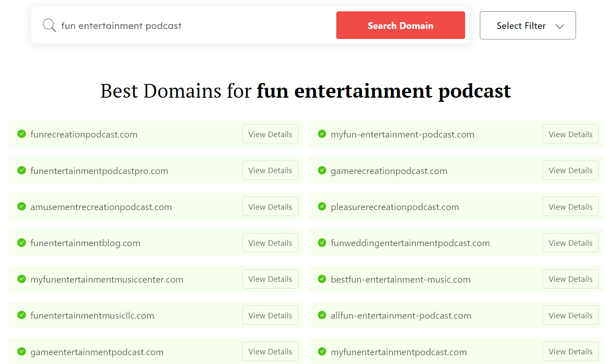Click the green check icon beside gamerecreationpodcast.com
Viewport: 610px width, 364px height.
click(x=322, y=170)
